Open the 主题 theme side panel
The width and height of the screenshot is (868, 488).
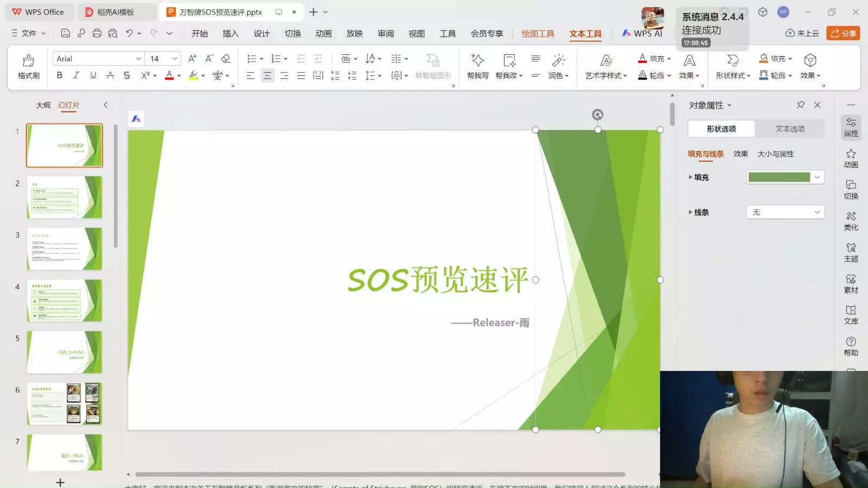(x=851, y=253)
